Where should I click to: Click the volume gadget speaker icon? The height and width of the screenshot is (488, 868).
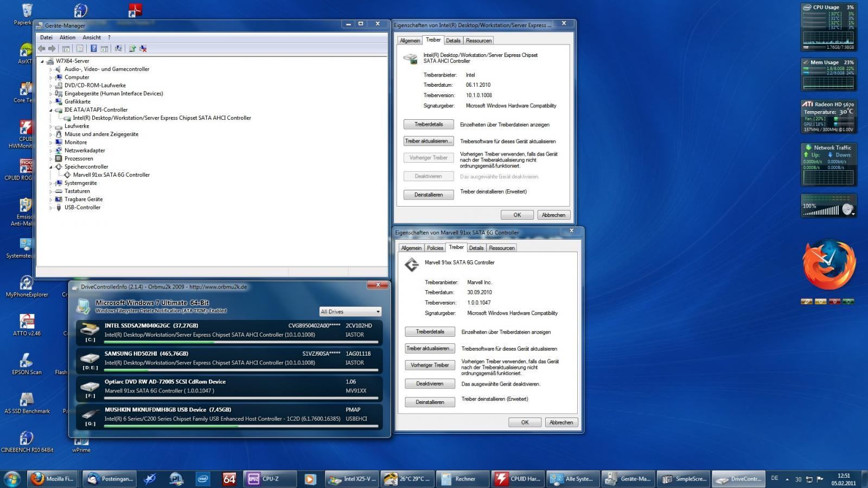(847, 209)
